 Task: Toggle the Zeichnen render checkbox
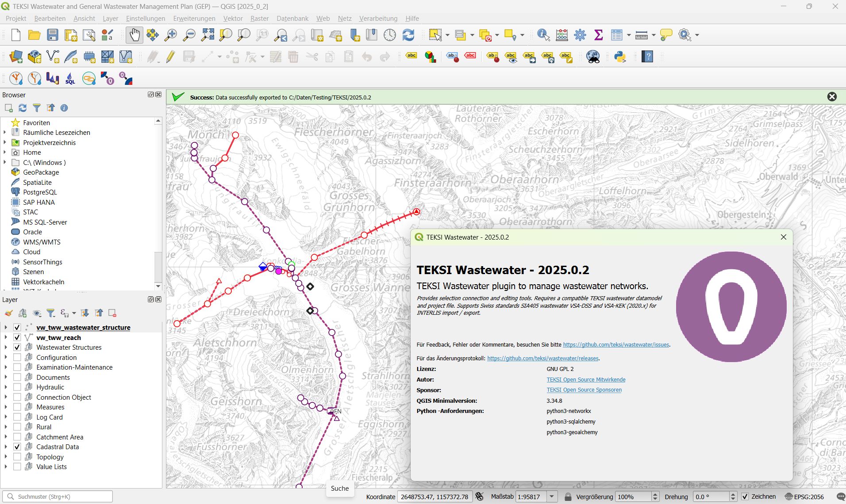[x=745, y=496]
